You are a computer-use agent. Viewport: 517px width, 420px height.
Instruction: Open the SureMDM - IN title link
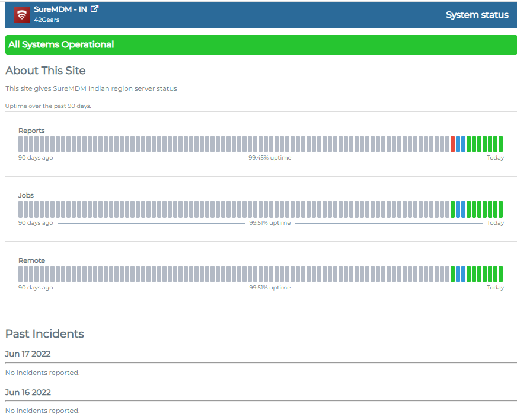[60, 9]
